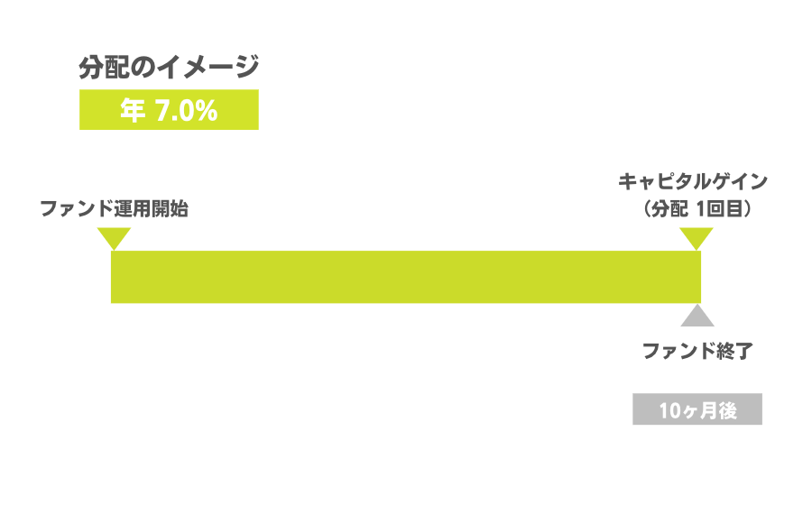Select the (分配 1回目) caption
Image resolution: width=812 pixels, height=514 pixels.
697,208
